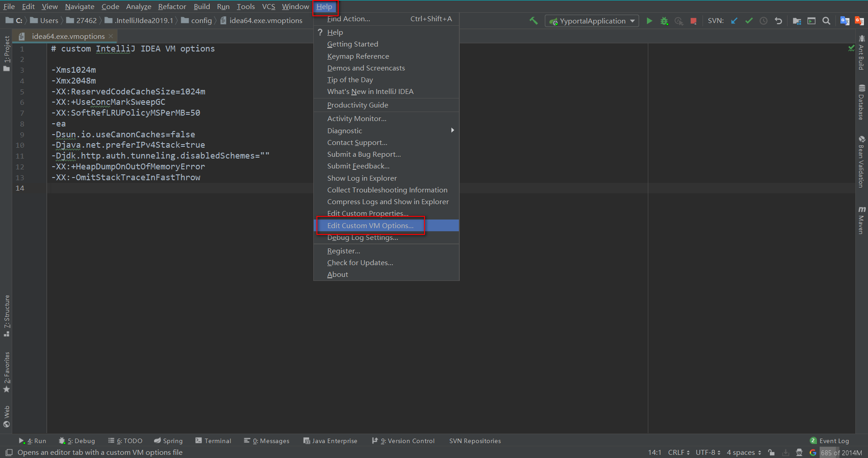
Task: Open Project Structure toolbar icon
Action: [797, 21]
